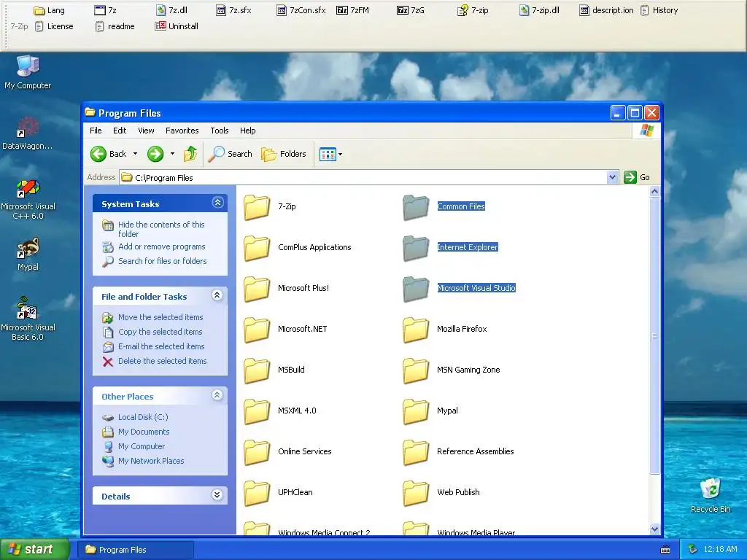
Task: Select the Recycle Bin desktop icon
Action: click(x=711, y=496)
